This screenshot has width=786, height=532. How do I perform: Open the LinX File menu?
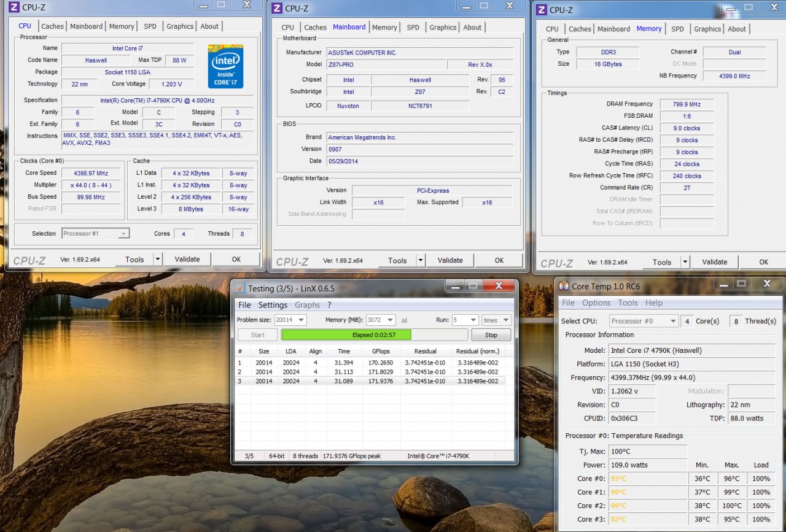[244, 305]
